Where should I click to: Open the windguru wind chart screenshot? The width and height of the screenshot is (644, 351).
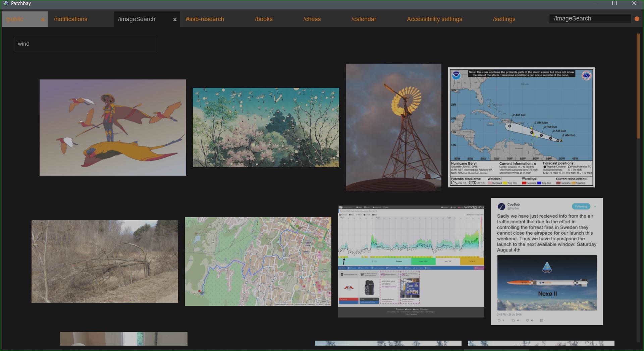(x=411, y=261)
